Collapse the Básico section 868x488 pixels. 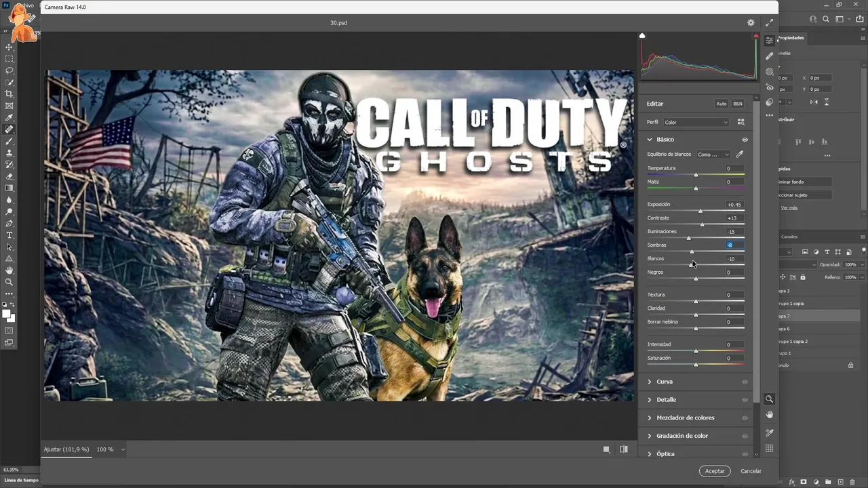click(x=649, y=140)
